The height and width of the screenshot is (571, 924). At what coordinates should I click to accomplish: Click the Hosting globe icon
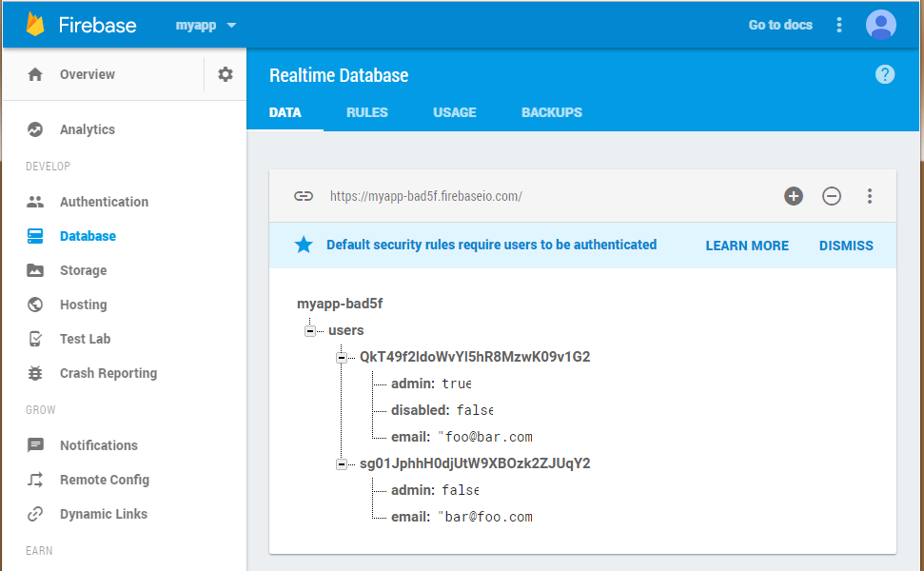[x=35, y=305]
